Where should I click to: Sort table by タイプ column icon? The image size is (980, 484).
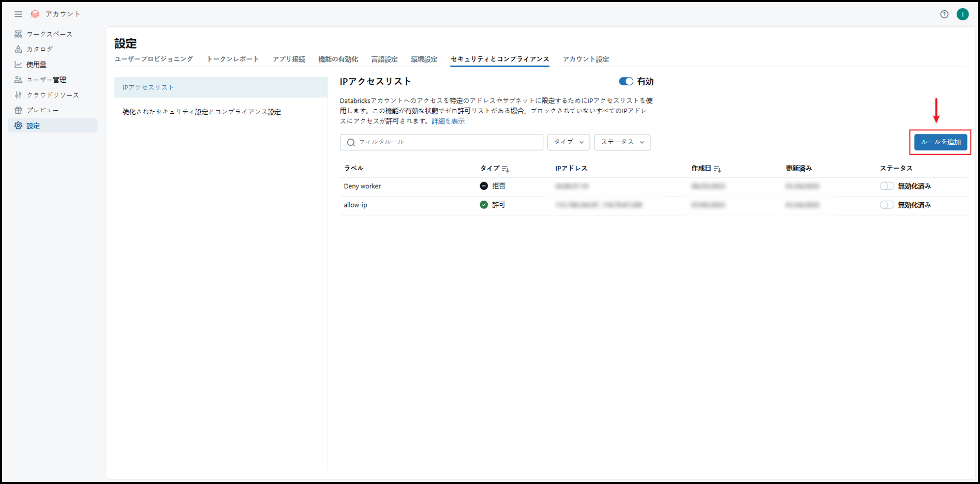pos(506,169)
